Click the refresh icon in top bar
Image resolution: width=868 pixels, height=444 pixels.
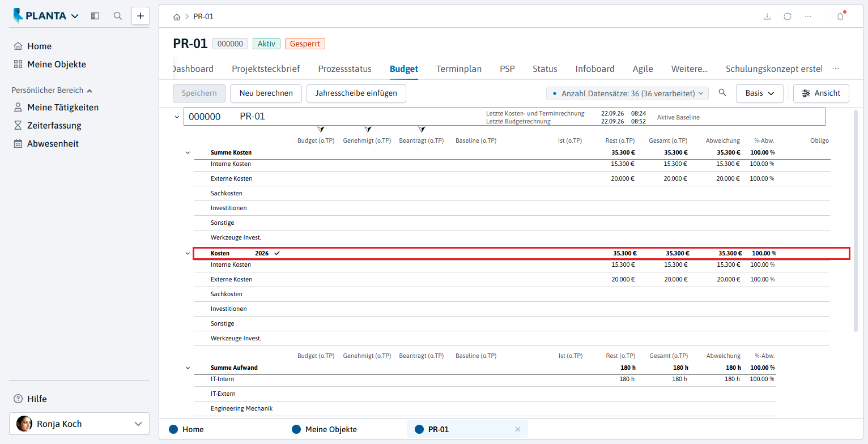point(788,16)
